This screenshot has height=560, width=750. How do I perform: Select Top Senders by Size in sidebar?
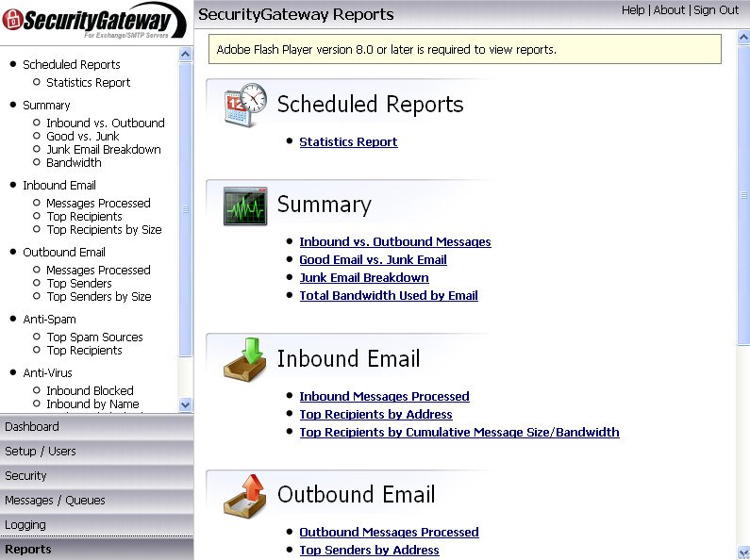click(98, 297)
